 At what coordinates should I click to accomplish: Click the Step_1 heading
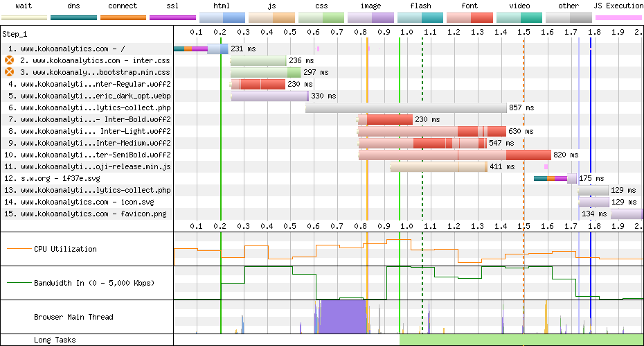pos(15,34)
